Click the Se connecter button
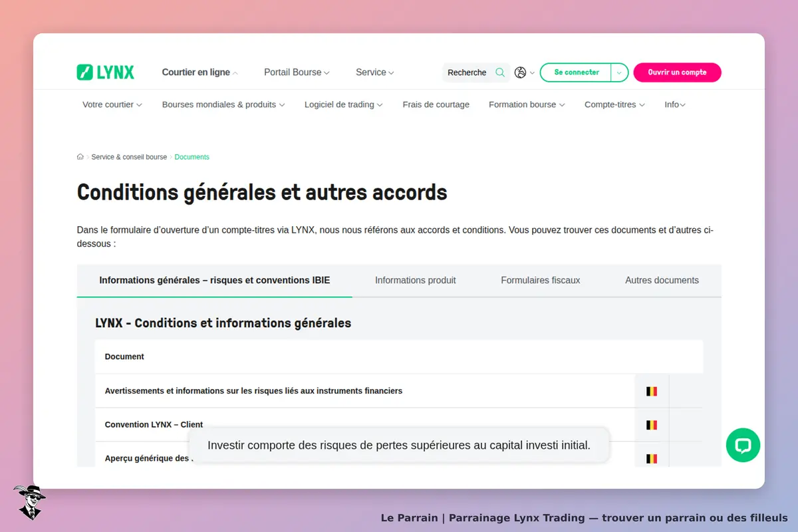The image size is (798, 532). point(576,72)
